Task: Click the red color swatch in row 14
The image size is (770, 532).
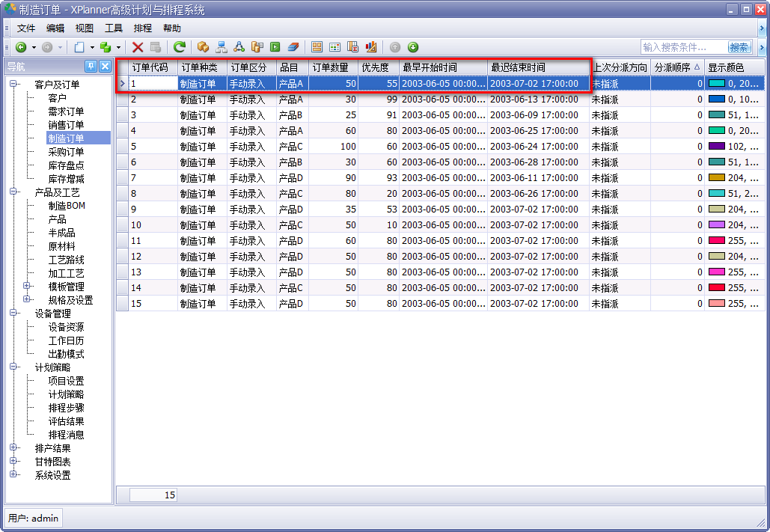Action: pos(716,288)
